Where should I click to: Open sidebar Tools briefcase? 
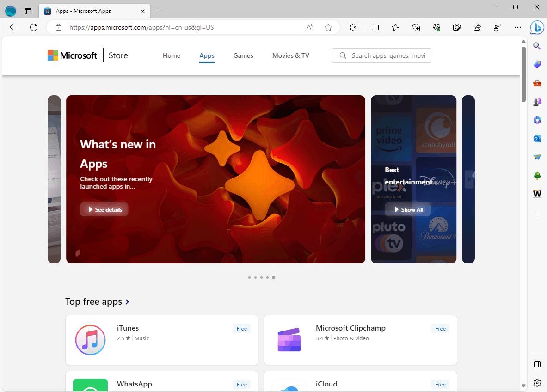coord(537,83)
